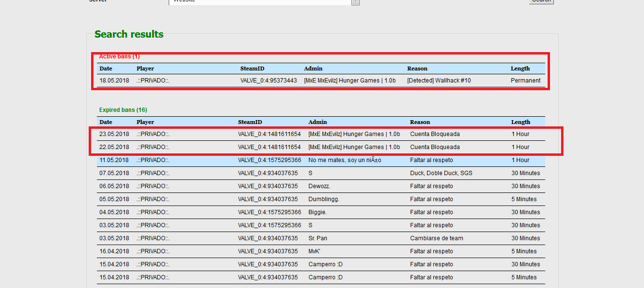
Task: Click admin "No me mates, soy un niÃ±o"
Action: (345, 160)
